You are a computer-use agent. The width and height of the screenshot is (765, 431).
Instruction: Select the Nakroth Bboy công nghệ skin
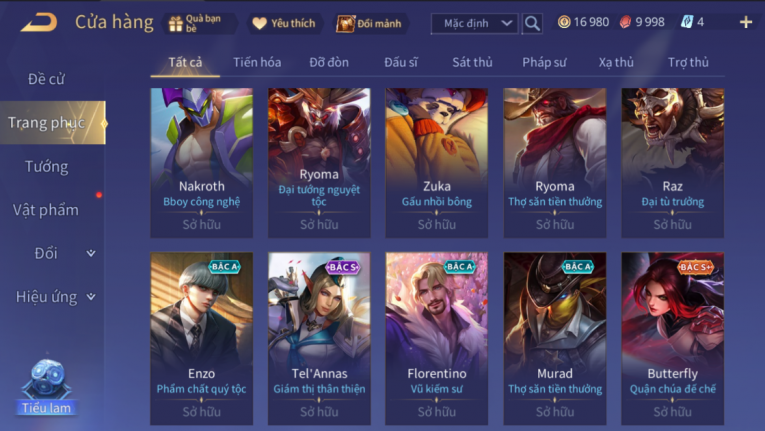(x=201, y=163)
